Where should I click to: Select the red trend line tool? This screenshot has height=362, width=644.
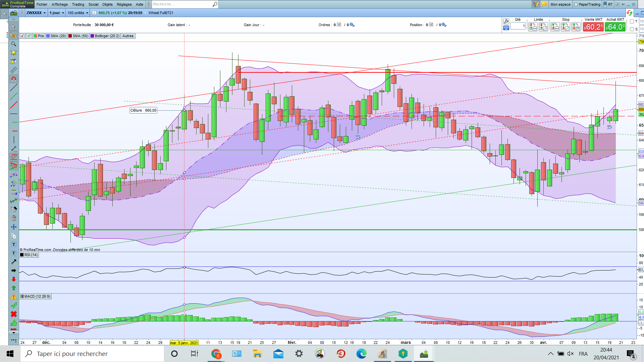[13, 105]
